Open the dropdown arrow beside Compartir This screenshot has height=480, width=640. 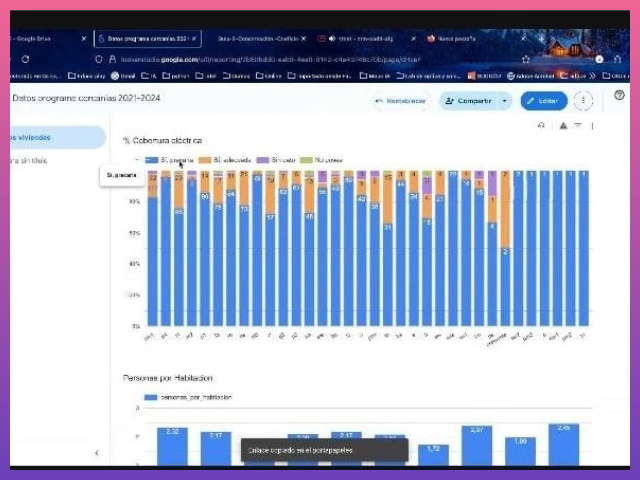point(505,101)
